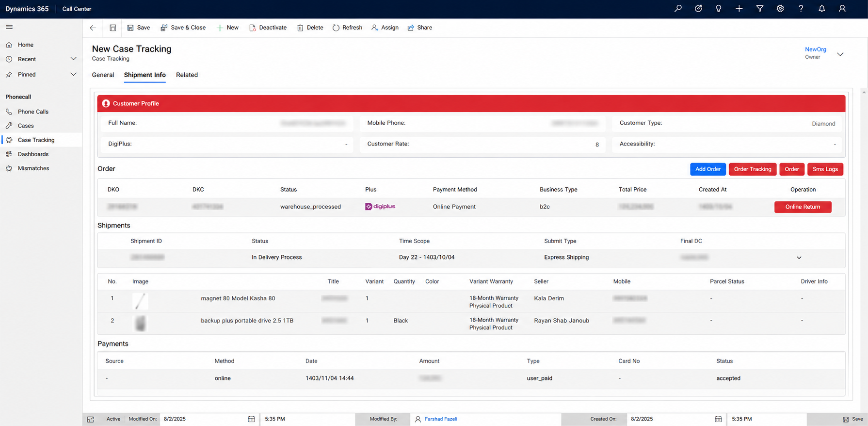The width and height of the screenshot is (868, 426).
Task: Click the Online Return button
Action: 803,207
